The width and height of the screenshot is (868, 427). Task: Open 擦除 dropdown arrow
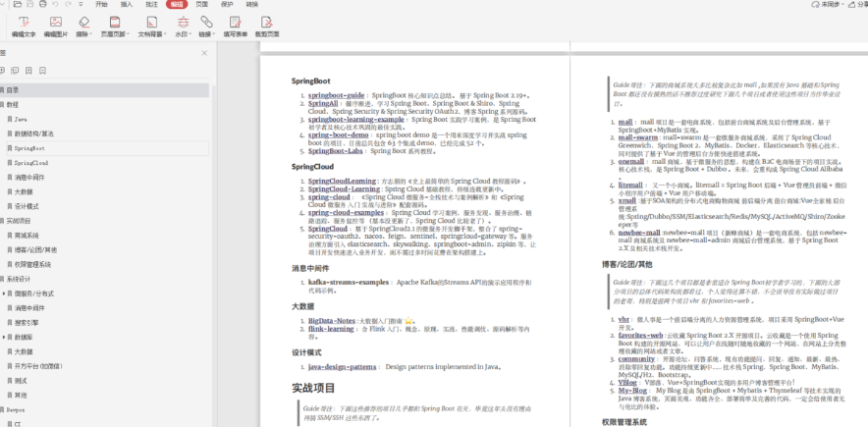(91, 33)
